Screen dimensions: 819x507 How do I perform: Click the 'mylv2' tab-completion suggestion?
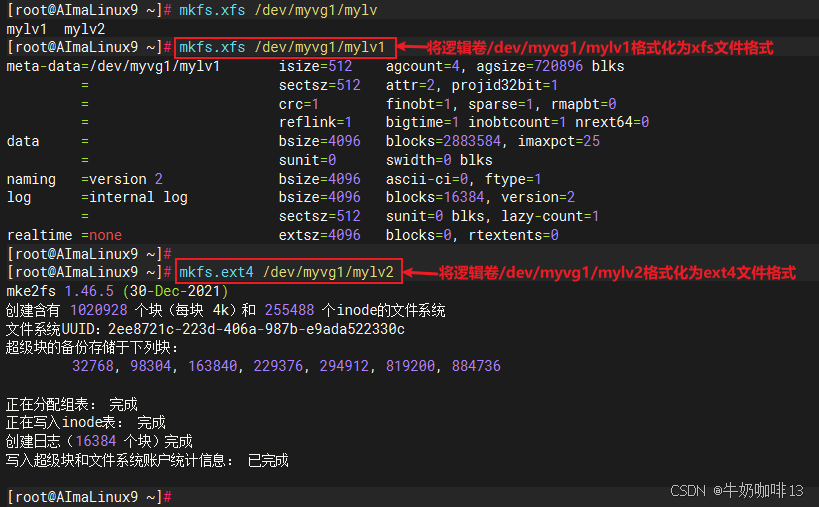84,29
